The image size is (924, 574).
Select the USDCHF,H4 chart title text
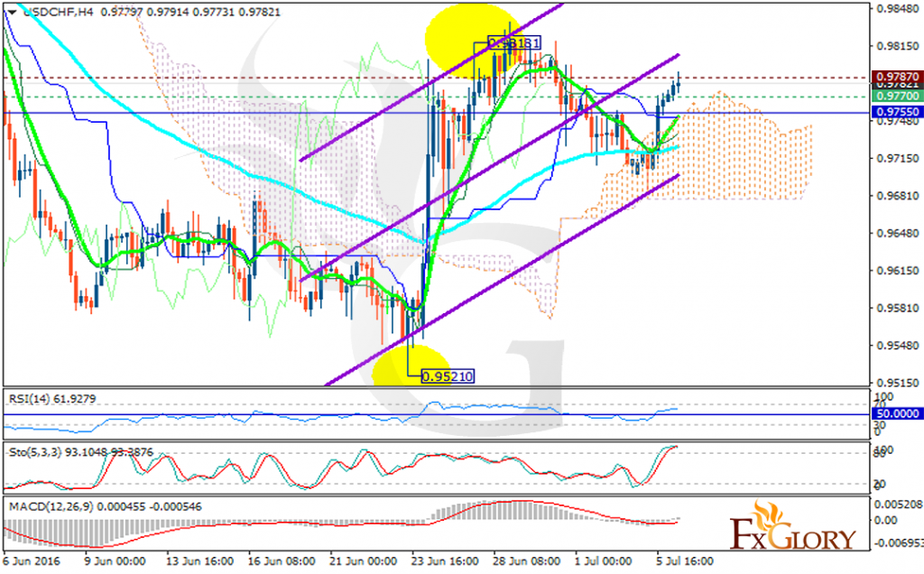coord(58,13)
